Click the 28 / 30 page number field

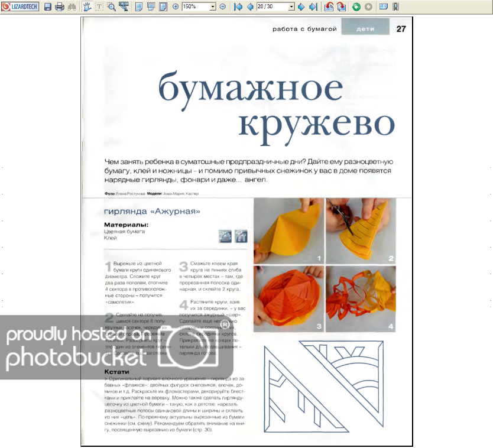(271, 7)
